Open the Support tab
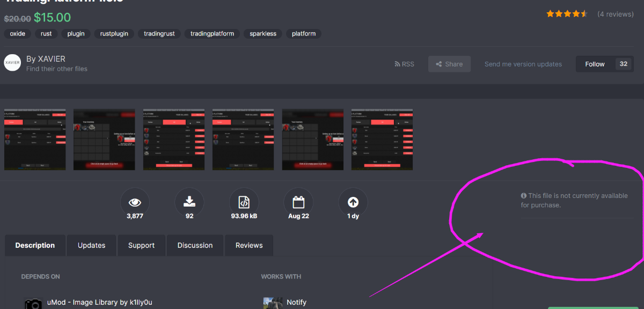This screenshot has height=309, width=644. [x=141, y=245]
